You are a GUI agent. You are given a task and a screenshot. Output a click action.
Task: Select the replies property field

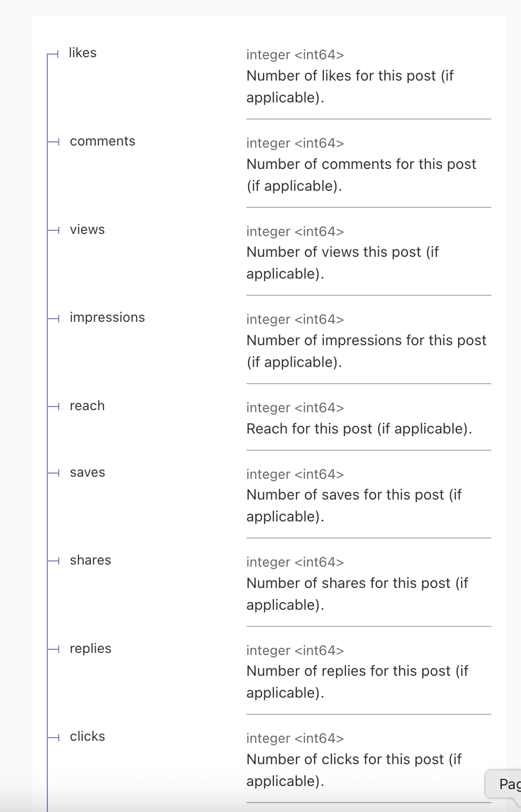tap(90, 649)
